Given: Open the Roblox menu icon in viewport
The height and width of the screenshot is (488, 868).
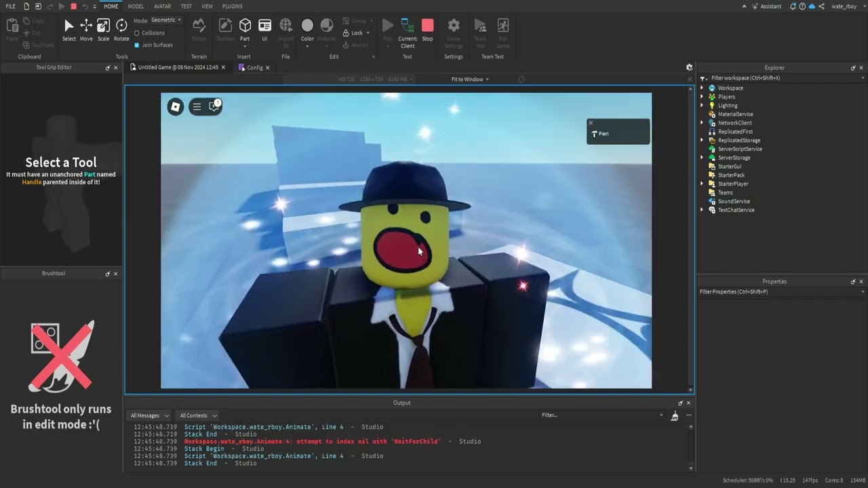Looking at the screenshot, I should [176, 106].
